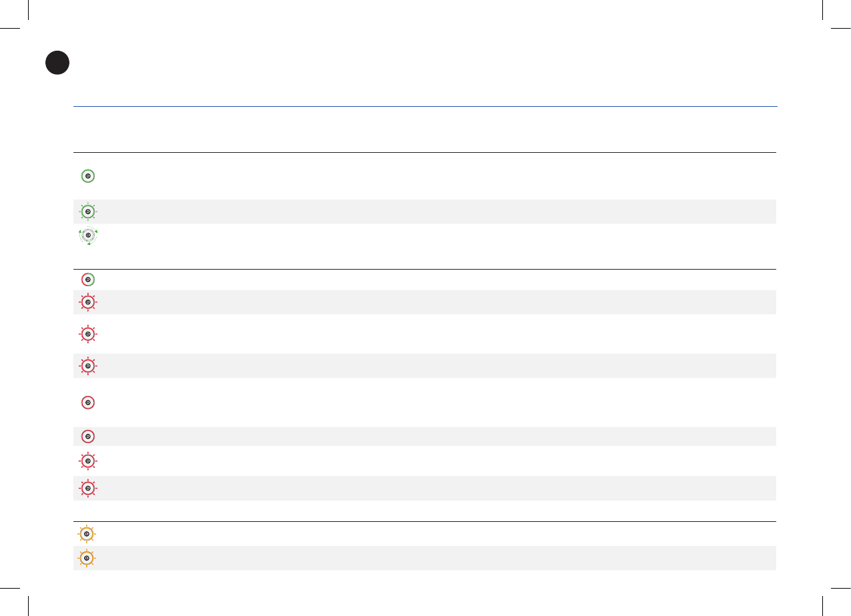Click the last flashing red icon above orange section
Image resolution: width=851 pixels, height=616 pixels.
87,489
